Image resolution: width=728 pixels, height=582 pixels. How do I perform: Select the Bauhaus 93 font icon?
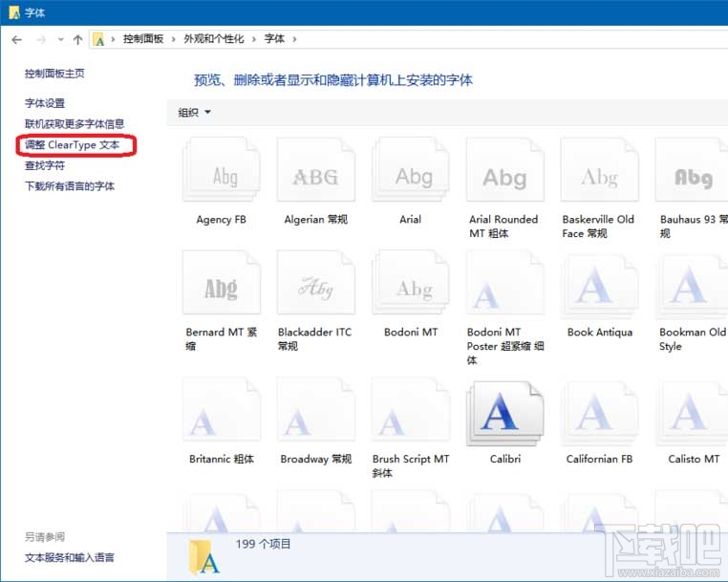pyautogui.click(x=692, y=169)
